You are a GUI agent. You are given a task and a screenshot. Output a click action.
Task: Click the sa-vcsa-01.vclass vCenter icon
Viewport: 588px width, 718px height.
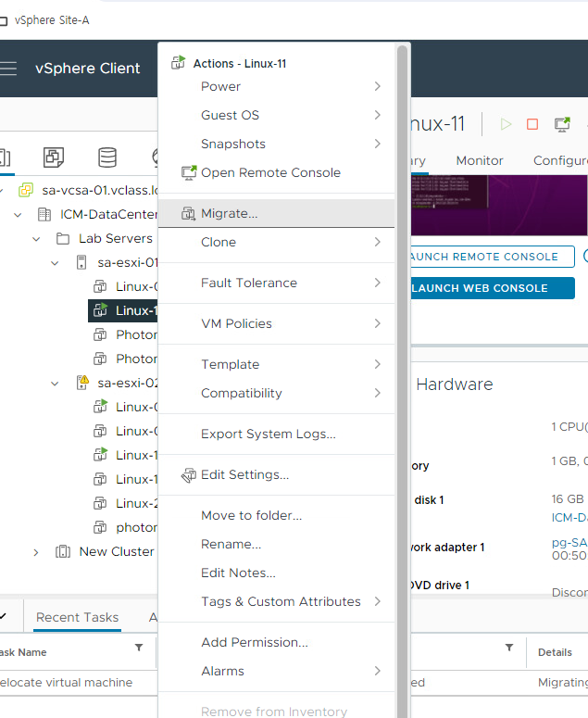point(26,190)
